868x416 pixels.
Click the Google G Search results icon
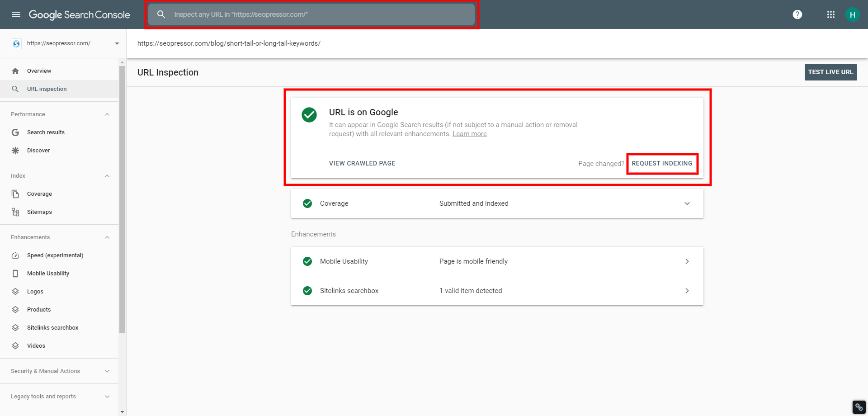(15, 132)
